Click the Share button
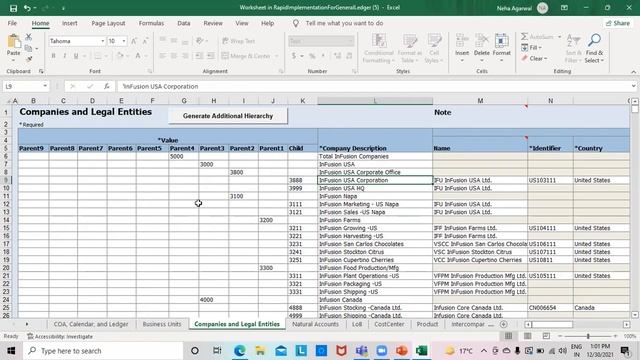640x360 pixels. pos(618,23)
